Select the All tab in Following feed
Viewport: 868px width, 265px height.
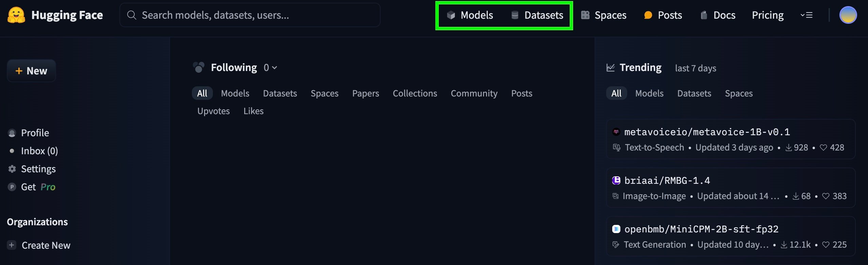tap(202, 93)
